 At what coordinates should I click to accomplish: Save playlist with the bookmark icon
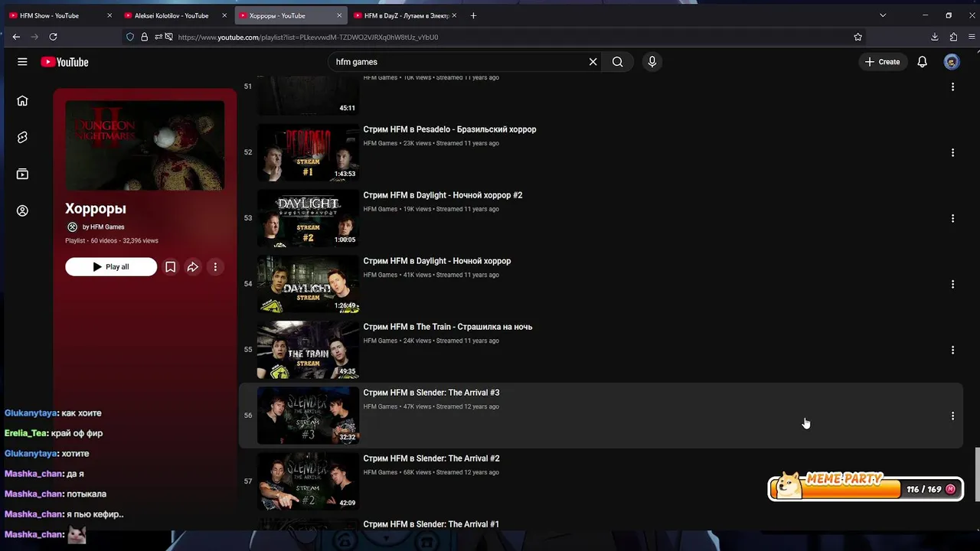coord(171,266)
